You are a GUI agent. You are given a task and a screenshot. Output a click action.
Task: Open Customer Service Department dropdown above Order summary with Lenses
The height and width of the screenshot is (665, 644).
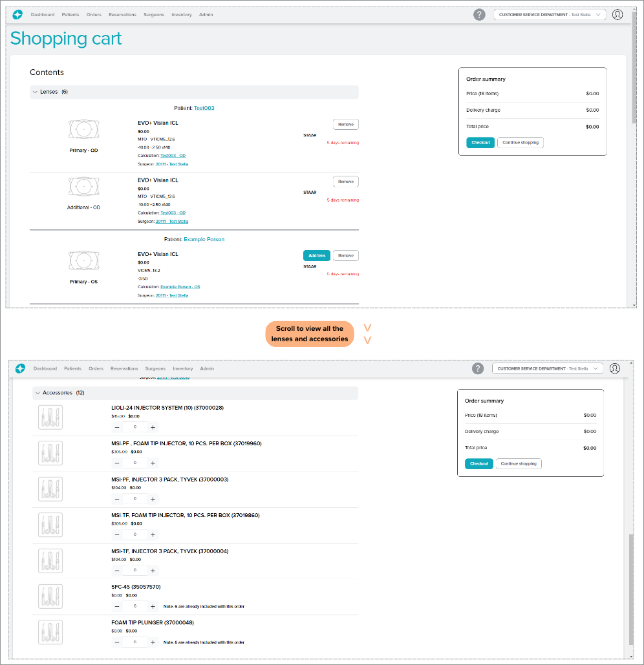pyautogui.click(x=550, y=14)
